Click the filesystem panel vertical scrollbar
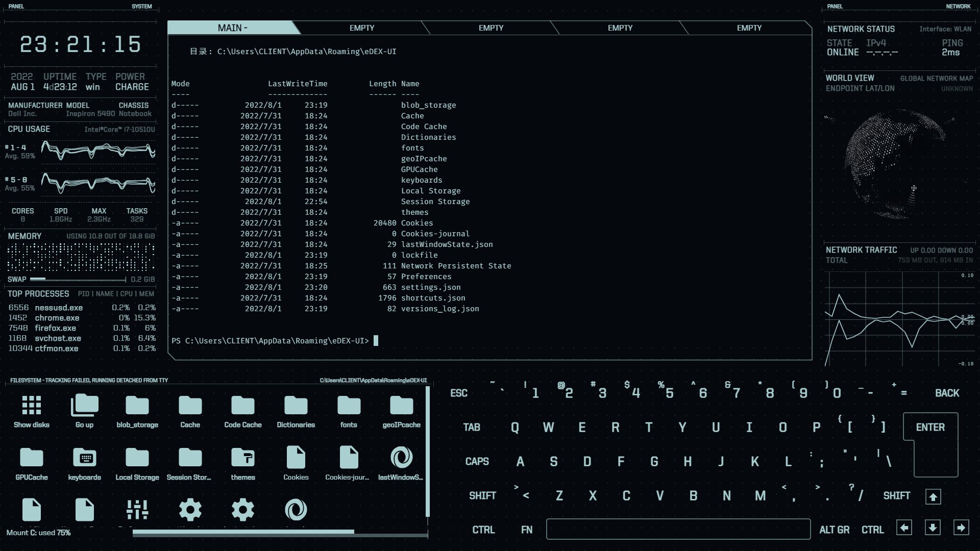 [428, 452]
